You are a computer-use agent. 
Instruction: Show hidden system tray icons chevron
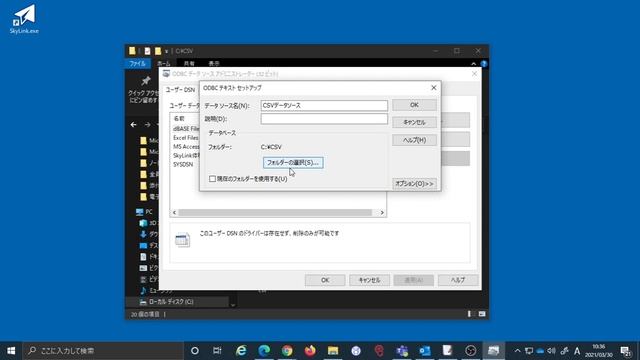click(518, 351)
